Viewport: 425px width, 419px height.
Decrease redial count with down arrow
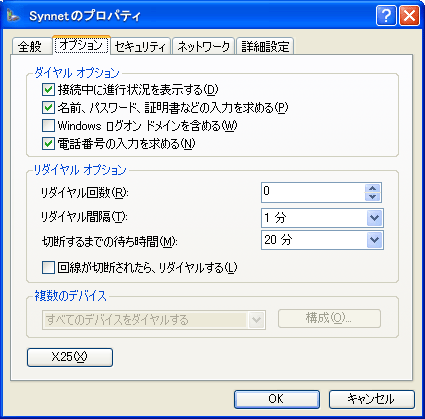372,197
